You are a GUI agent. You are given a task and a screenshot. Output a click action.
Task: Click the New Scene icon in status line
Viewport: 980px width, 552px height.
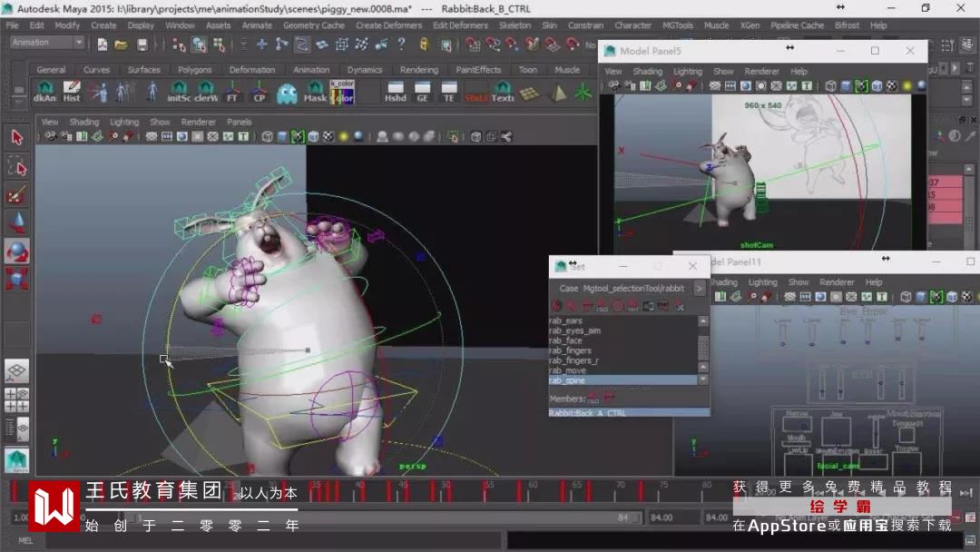point(102,44)
